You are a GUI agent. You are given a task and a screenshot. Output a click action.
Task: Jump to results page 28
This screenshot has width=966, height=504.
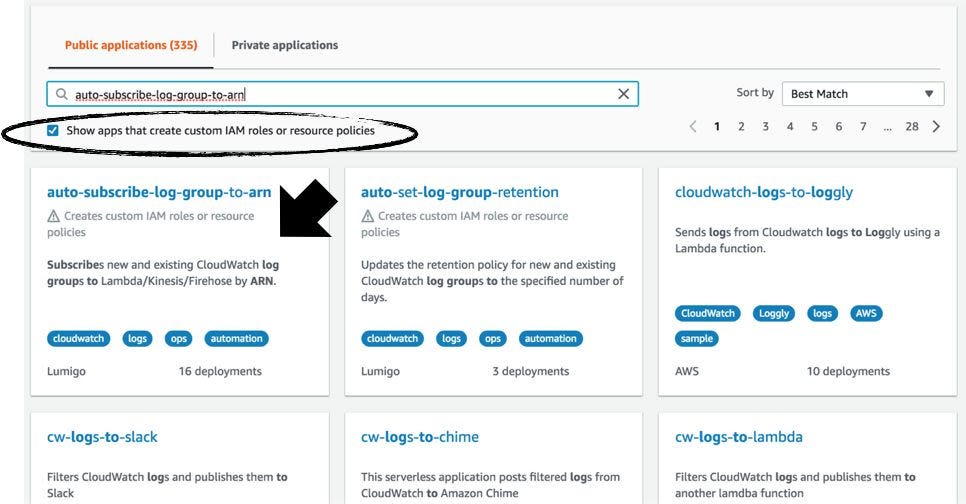click(912, 126)
